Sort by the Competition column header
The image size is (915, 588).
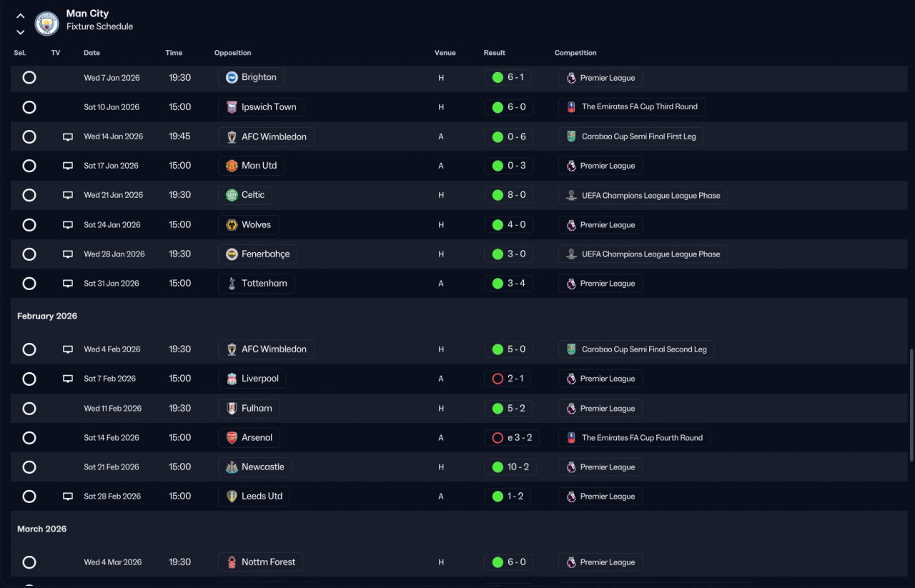tap(575, 53)
